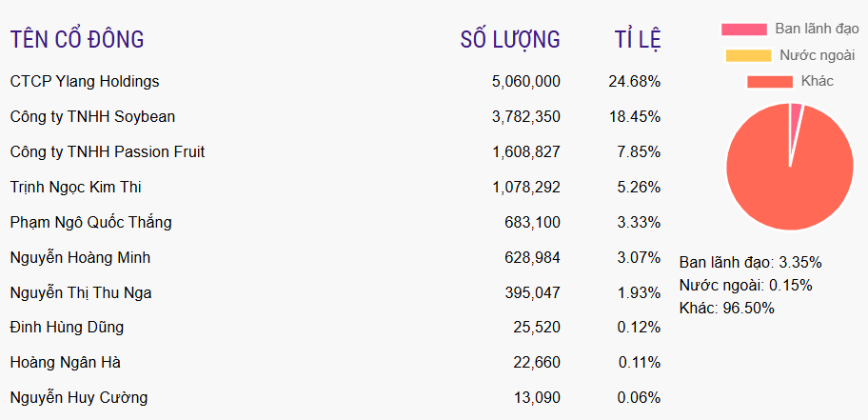The width and height of the screenshot is (868, 420).
Task: Open Phạm Ngô Quốc Thắng's entry
Action: pos(90,223)
